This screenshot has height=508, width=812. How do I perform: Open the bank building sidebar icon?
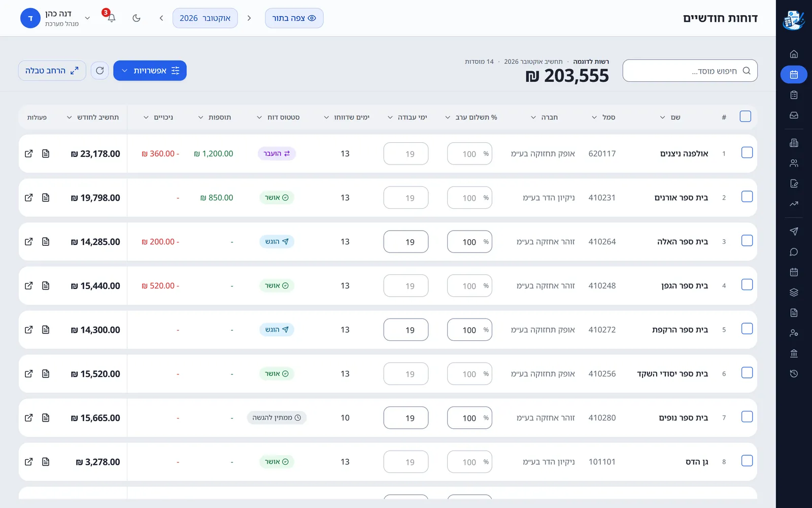[x=794, y=353]
